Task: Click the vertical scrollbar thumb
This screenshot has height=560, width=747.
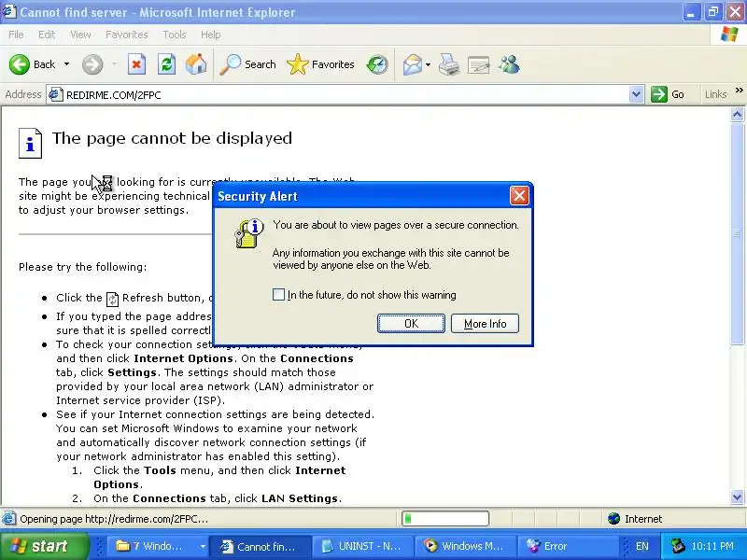Action: [x=737, y=232]
